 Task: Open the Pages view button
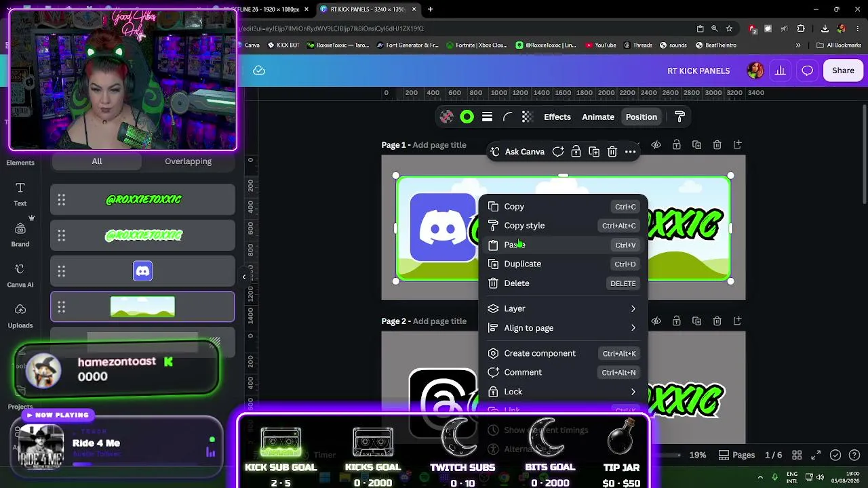[x=737, y=455]
